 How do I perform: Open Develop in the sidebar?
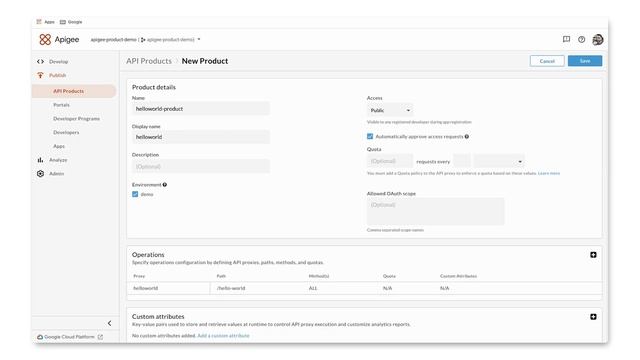click(58, 62)
